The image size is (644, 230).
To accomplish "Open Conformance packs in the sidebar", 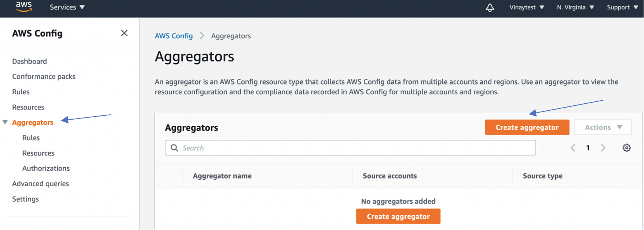I will point(44,76).
